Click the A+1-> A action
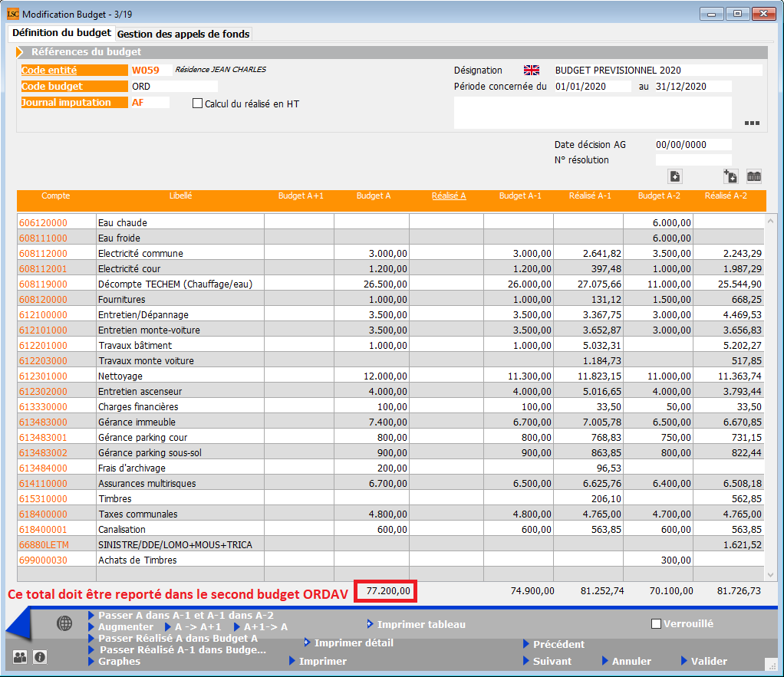 (265, 626)
